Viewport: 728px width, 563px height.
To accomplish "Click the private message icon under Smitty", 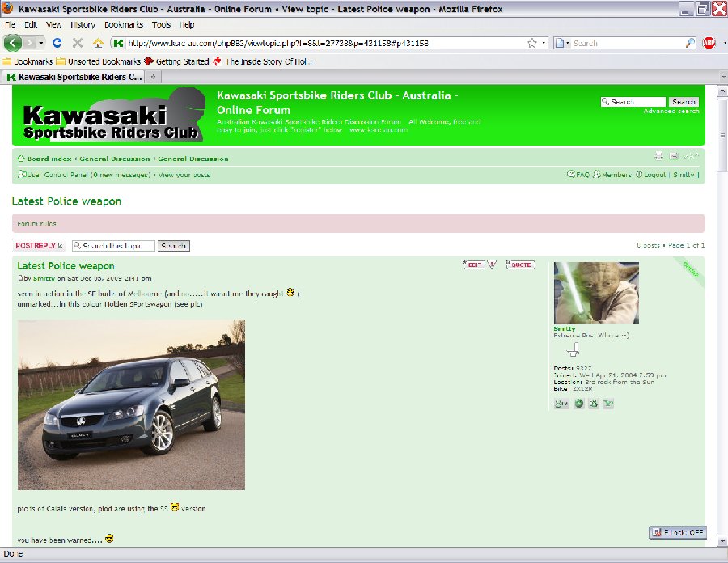I will click(x=561, y=403).
